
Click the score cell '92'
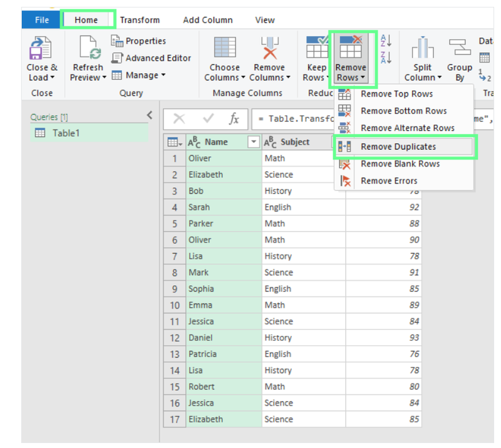(x=383, y=207)
